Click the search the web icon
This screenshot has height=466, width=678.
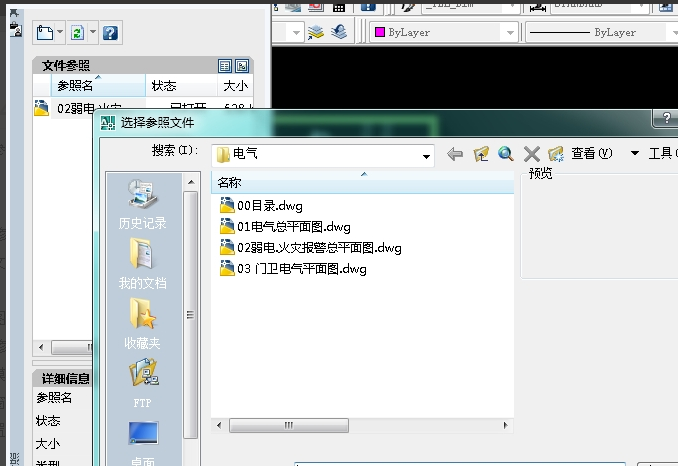tap(505, 153)
